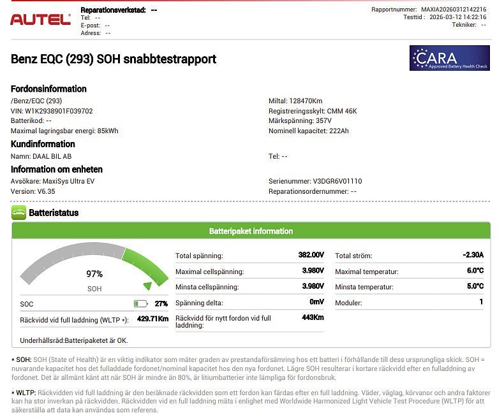Select the green Batteripaket information header bar

point(251,231)
